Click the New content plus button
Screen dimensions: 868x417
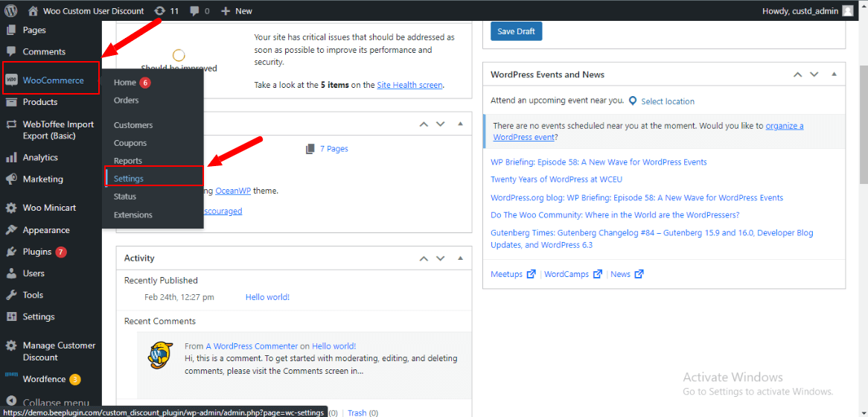click(x=237, y=10)
